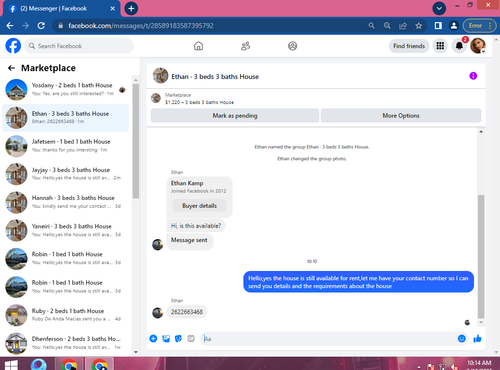This screenshot has height=370, width=500.
Task: Click the blue 'house is still available' message
Action: (x=358, y=282)
